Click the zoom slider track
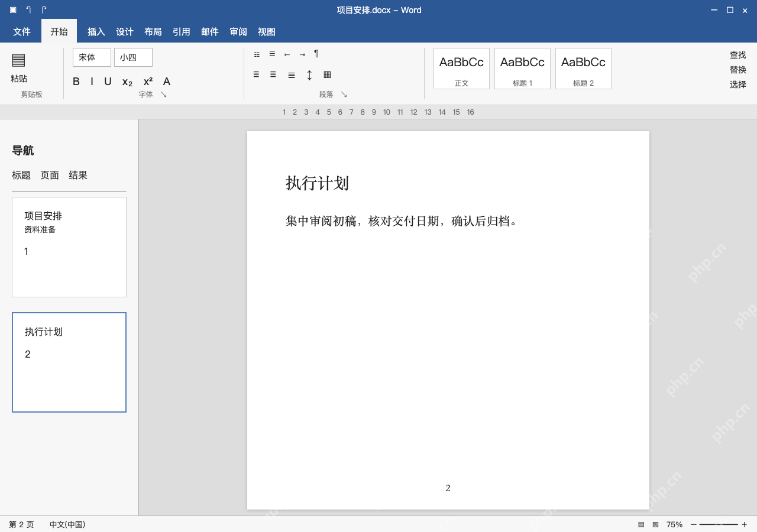The image size is (757, 532). point(719,524)
